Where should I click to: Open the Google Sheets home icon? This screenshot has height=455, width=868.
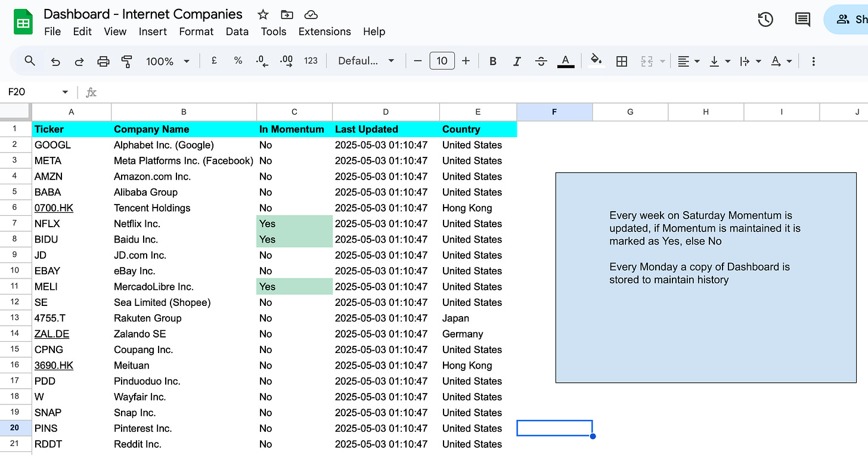coord(23,23)
